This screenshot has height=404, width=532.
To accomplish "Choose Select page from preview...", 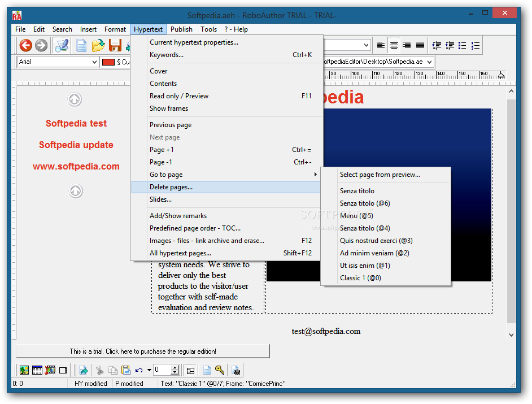I will point(386,175).
